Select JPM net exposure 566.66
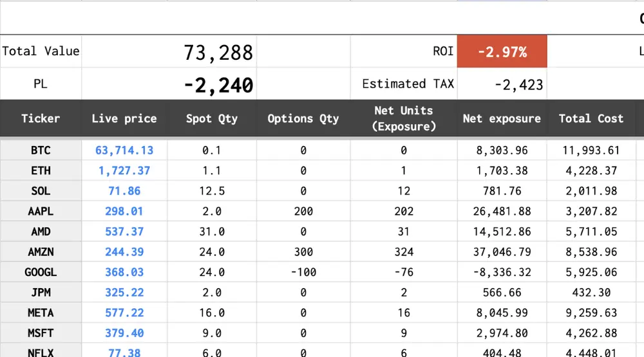The image size is (644, 357). click(502, 292)
